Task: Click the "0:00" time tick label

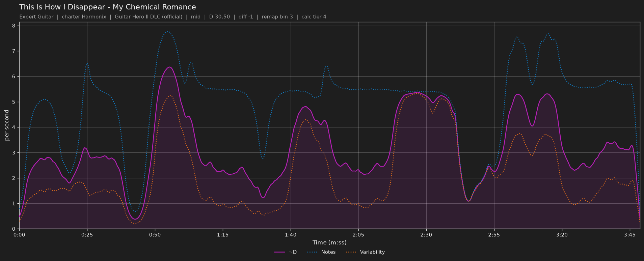Action: coord(19,235)
